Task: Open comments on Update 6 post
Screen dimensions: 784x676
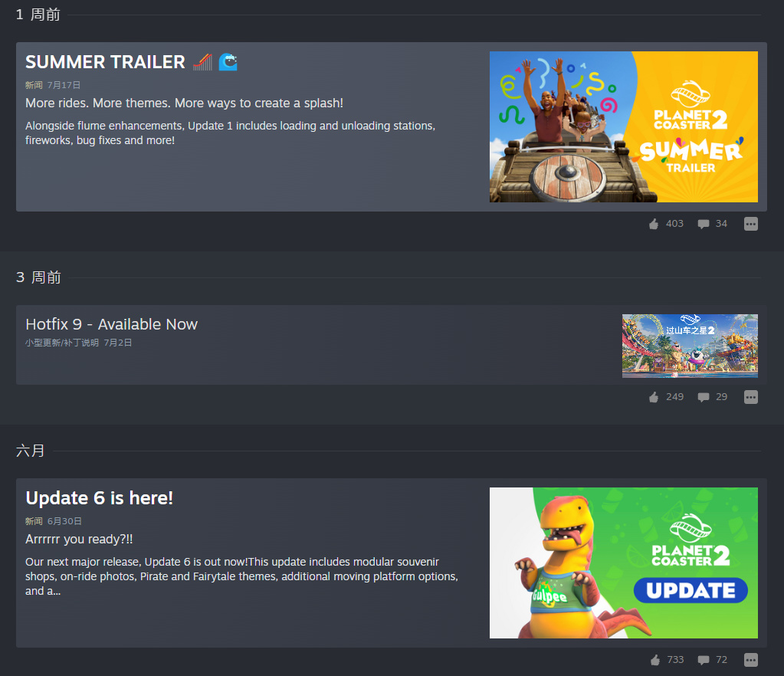Action: pos(703,660)
